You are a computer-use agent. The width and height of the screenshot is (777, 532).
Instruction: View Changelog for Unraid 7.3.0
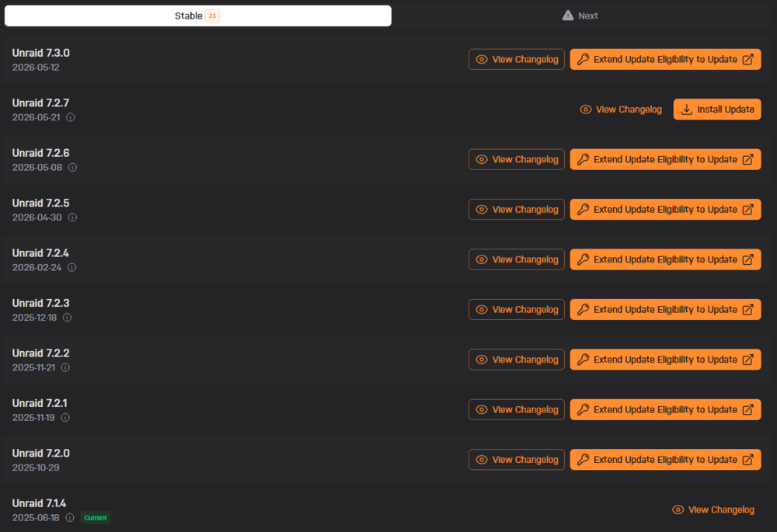517,60
